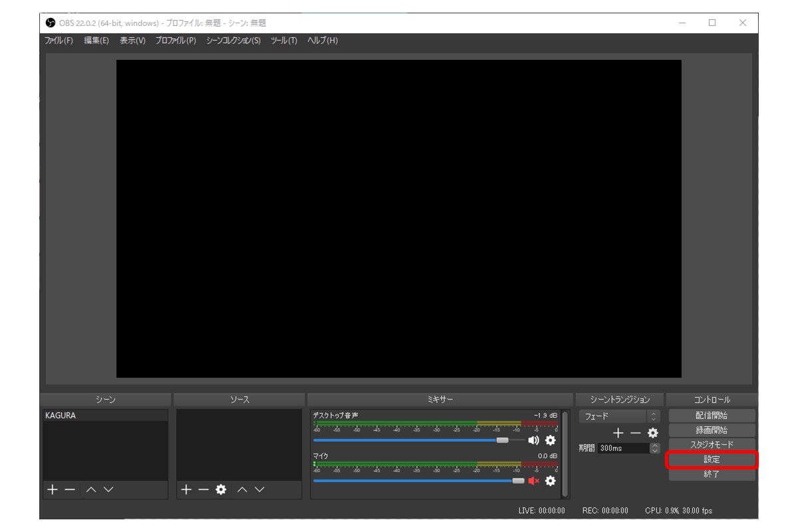Image resolution: width=798 pixels, height=532 pixels.
Task: Toggle スタジオモード on
Action: coord(712,445)
